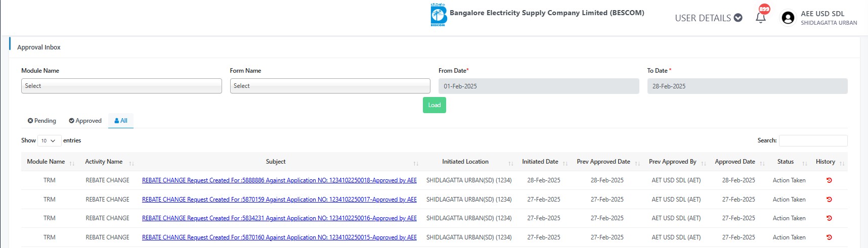Open the notification bell with 899 badge
The width and height of the screenshot is (868, 248).
[x=761, y=17]
